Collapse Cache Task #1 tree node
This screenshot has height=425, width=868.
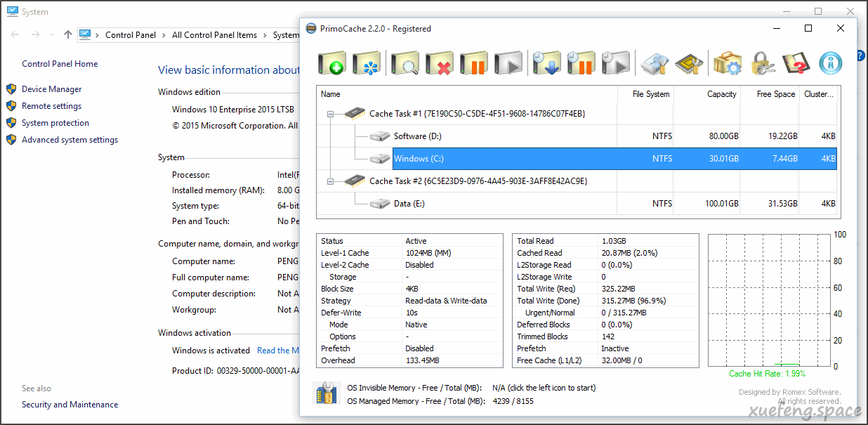[330, 114]
